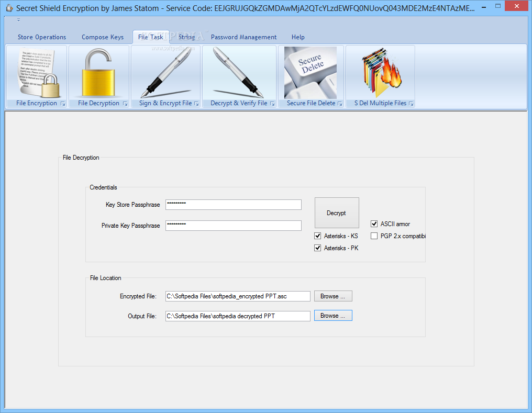Screen dimensions: 532x413
Task: Minimize the Secret Shield Encryption window
Action: (484, 6)
